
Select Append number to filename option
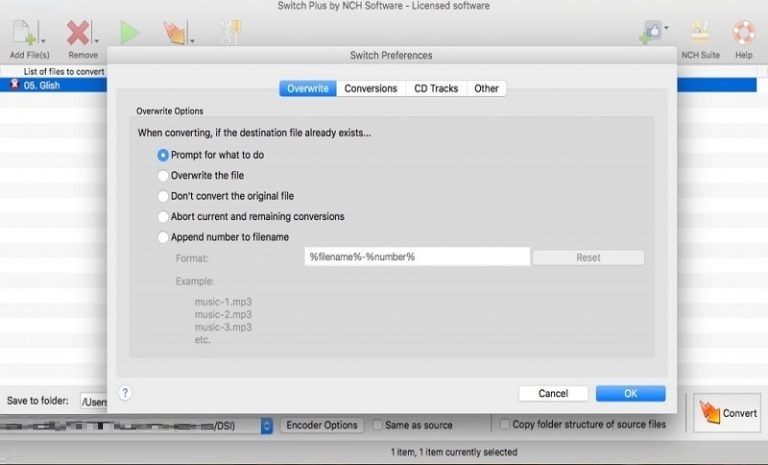pyautogui.click(x=223, y=237)
